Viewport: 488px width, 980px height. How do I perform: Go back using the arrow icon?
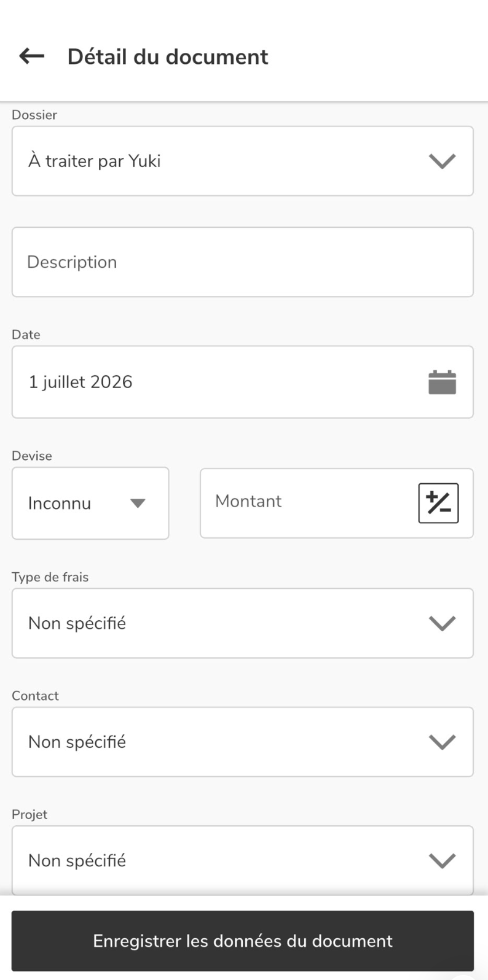pyautogui.click(x=31, y=56)
